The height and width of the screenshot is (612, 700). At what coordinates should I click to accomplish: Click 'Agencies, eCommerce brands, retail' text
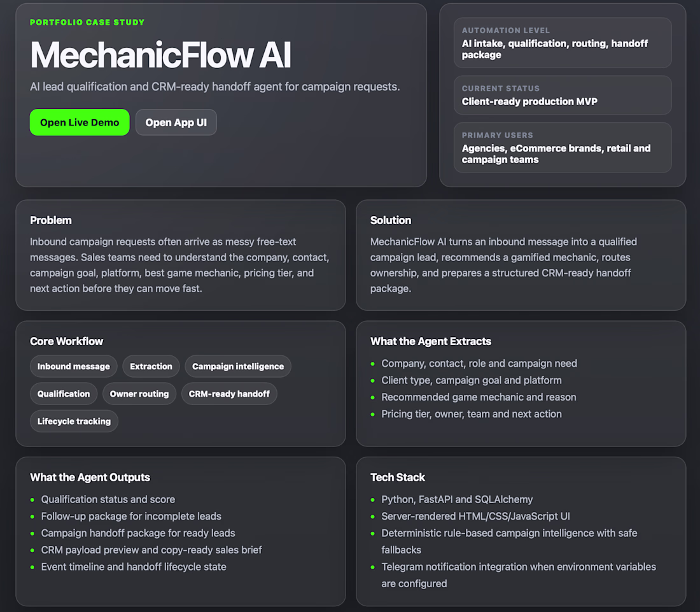coord(556,153)
